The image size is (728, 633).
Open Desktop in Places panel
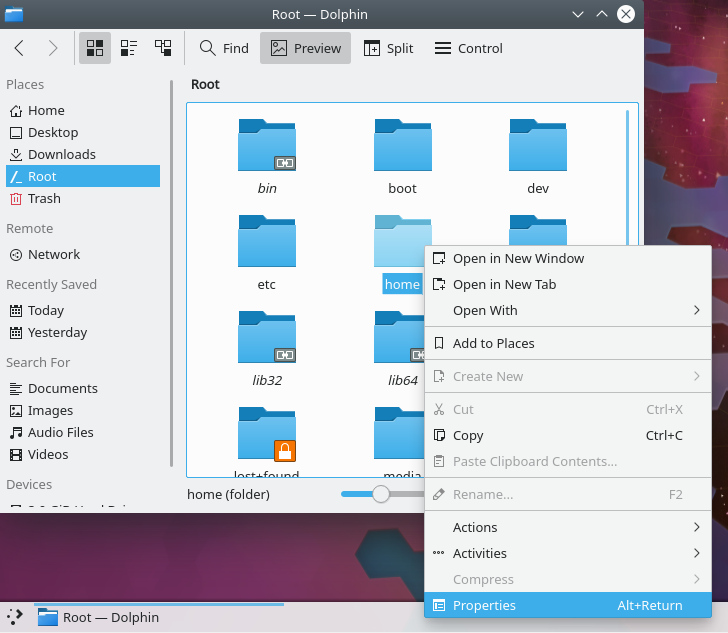(83, 133)
